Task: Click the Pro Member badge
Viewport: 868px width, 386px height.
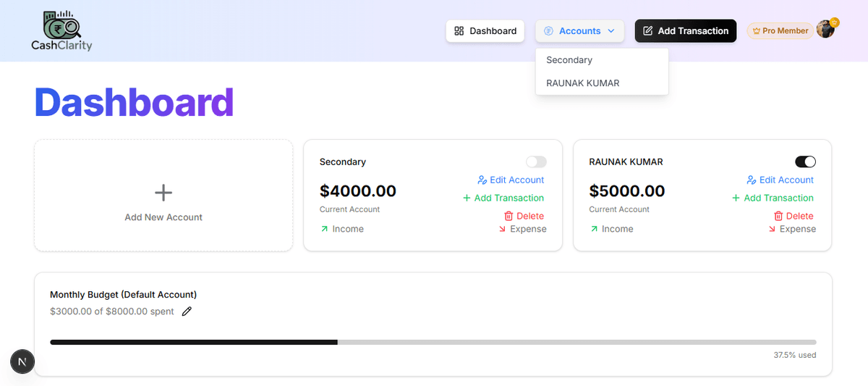Action: tap(780, 31)
